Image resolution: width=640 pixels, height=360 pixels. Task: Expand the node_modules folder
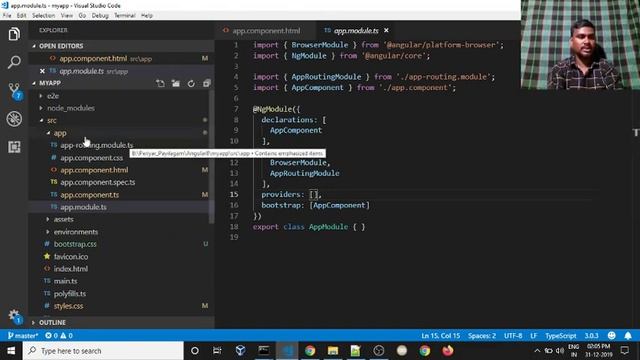click(71, 108)
